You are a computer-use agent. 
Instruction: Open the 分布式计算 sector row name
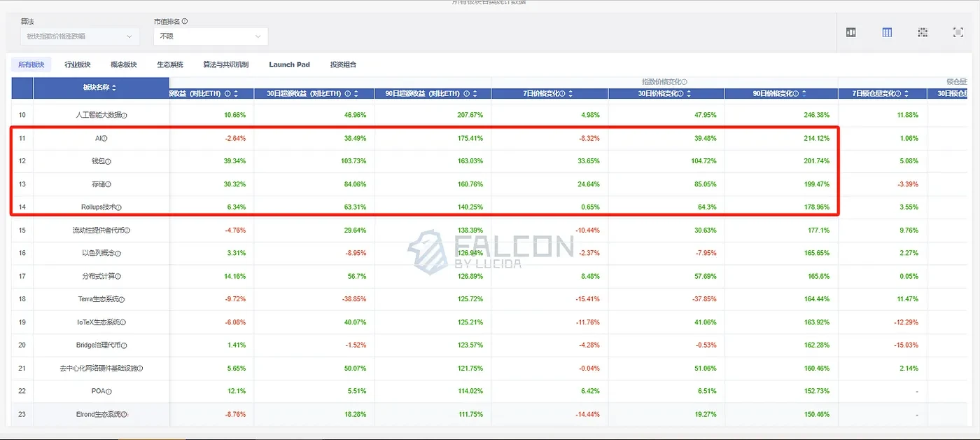pos(97,277)
